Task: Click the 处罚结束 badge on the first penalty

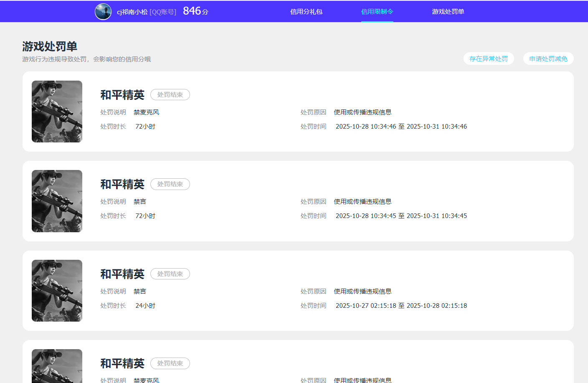Action: click(x=170, y=94)
